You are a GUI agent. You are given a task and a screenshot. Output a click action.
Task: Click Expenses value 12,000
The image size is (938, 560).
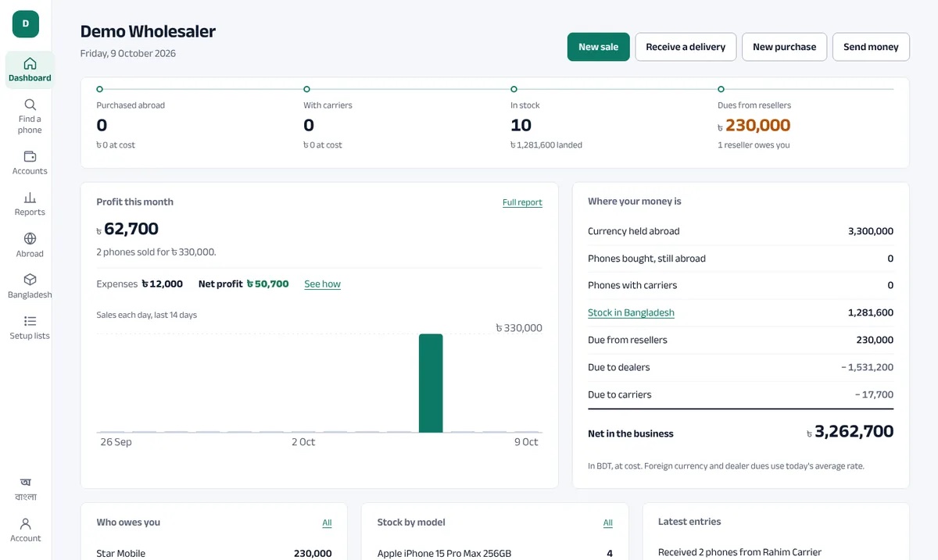click(x=163, y=284)
